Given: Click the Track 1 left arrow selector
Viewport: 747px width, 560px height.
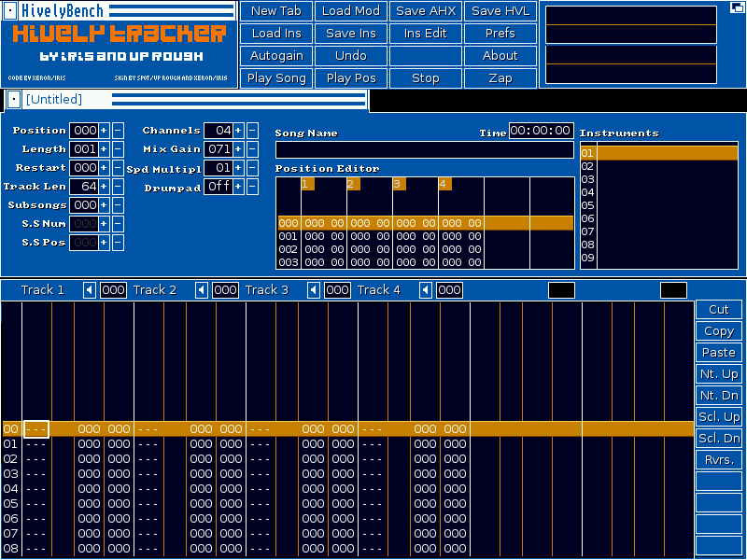Looking at the screenshot, I should click(x=90, y=290).
